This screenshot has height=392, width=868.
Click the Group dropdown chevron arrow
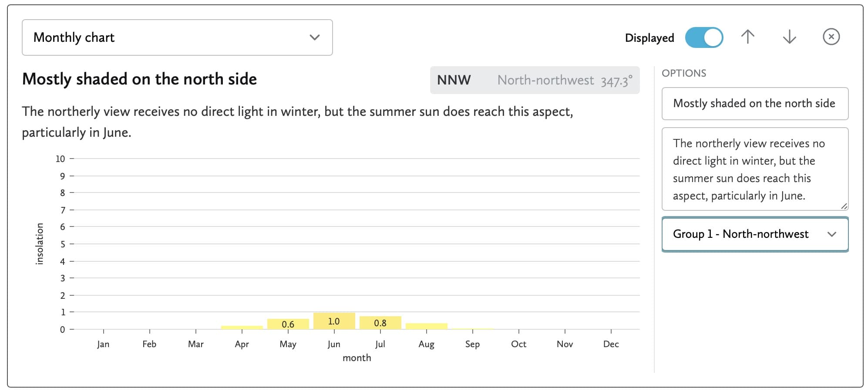click(x=832, y=234)
